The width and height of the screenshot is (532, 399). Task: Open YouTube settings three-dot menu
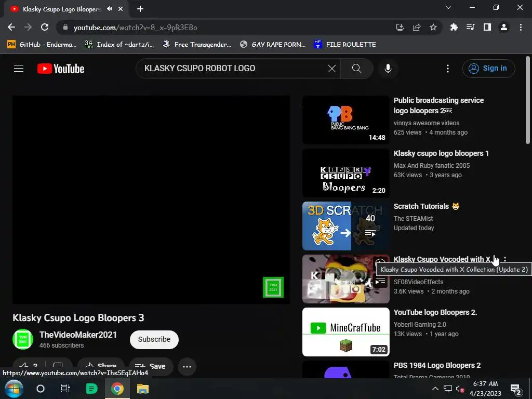point(447,69)
